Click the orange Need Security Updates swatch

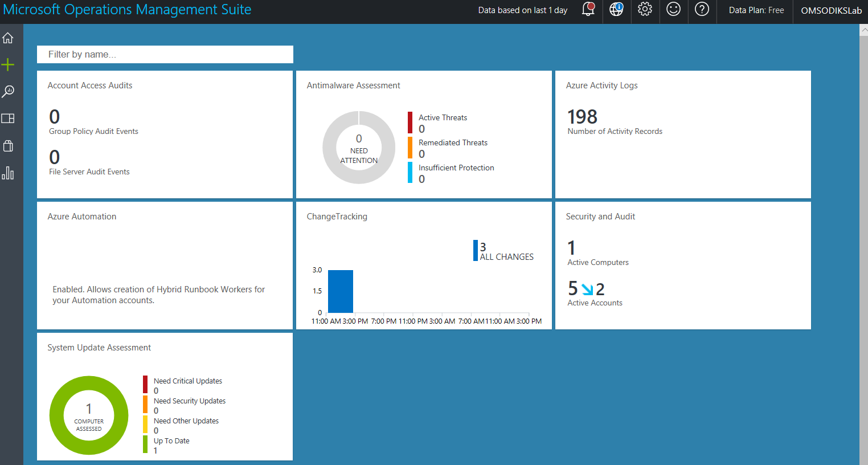coord(145,405)
